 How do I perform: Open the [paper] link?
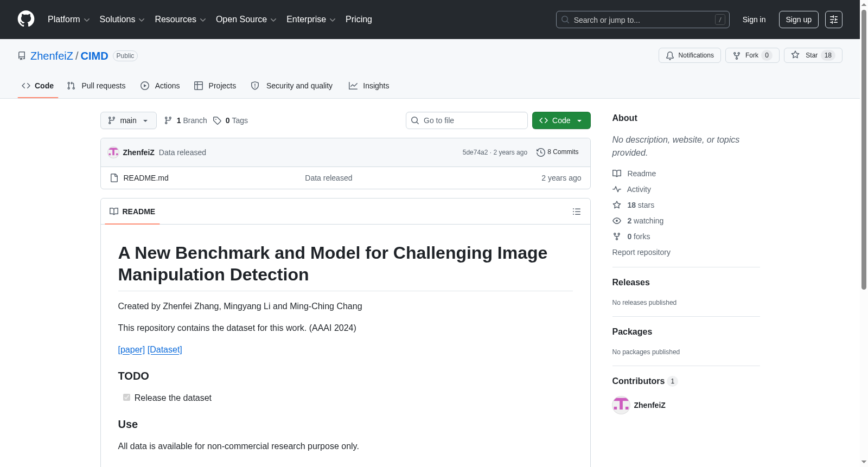[131, 350]
